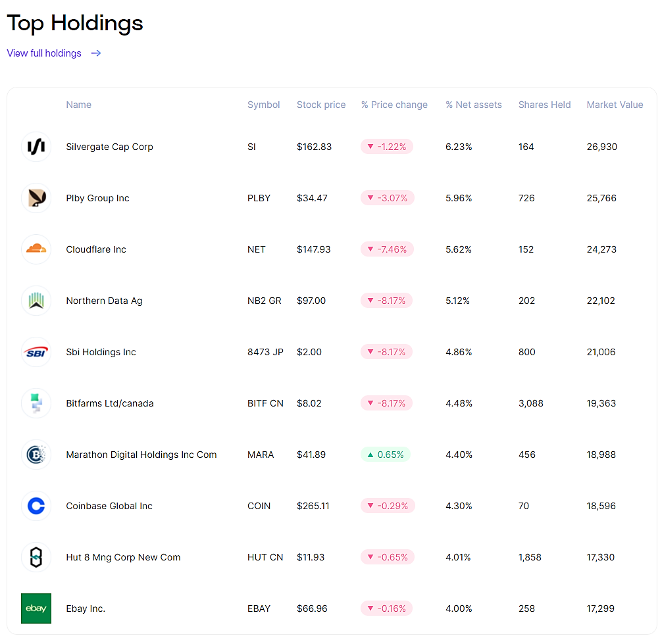Select the Plby Group Inc name
660x644 pixels.
coord(97,198)
